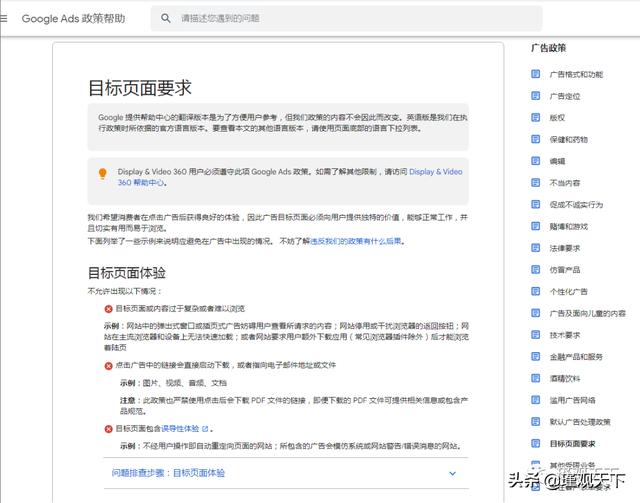Click the article icon beside 法律要求

pyautogui.click(x=536, y=248)
